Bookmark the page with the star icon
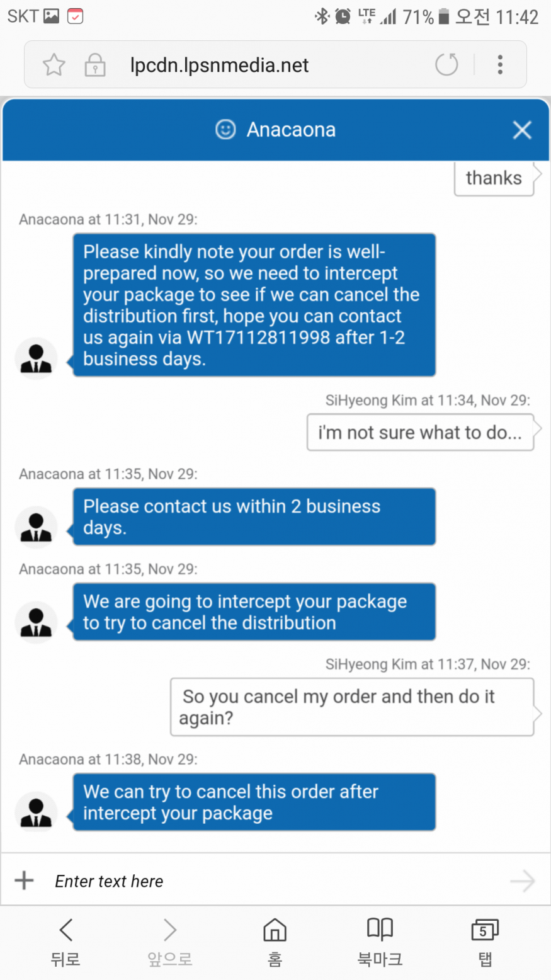 pyautogui.click(x=54, y=65)
